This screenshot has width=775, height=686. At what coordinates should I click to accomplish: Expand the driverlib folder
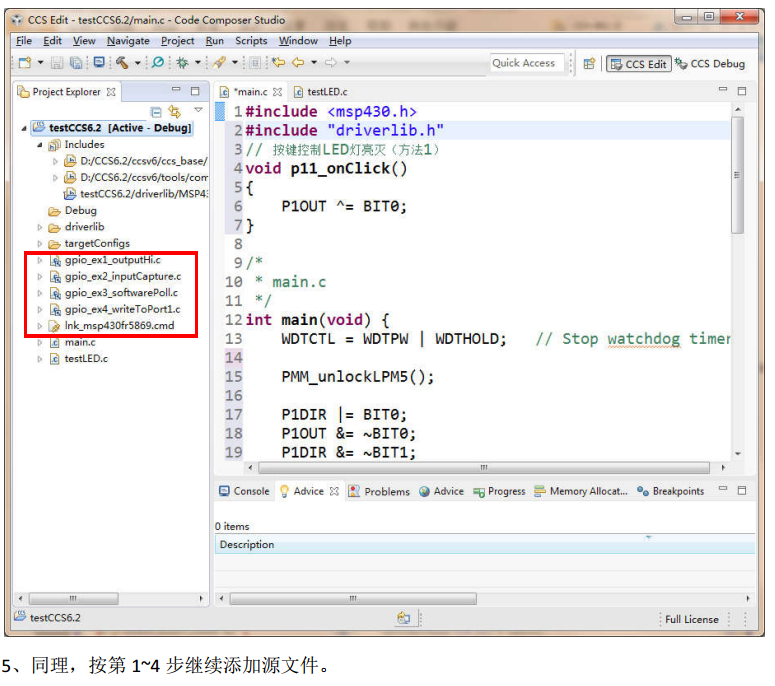(x=40, y=227)
